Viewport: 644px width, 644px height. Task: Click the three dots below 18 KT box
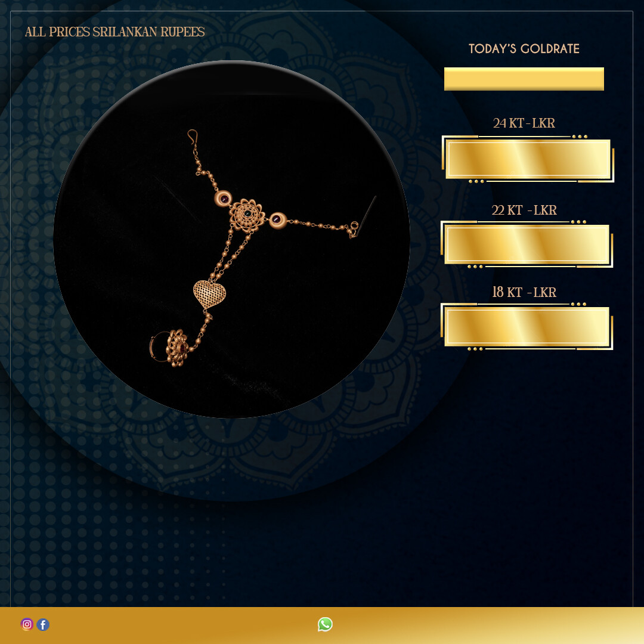475,349
